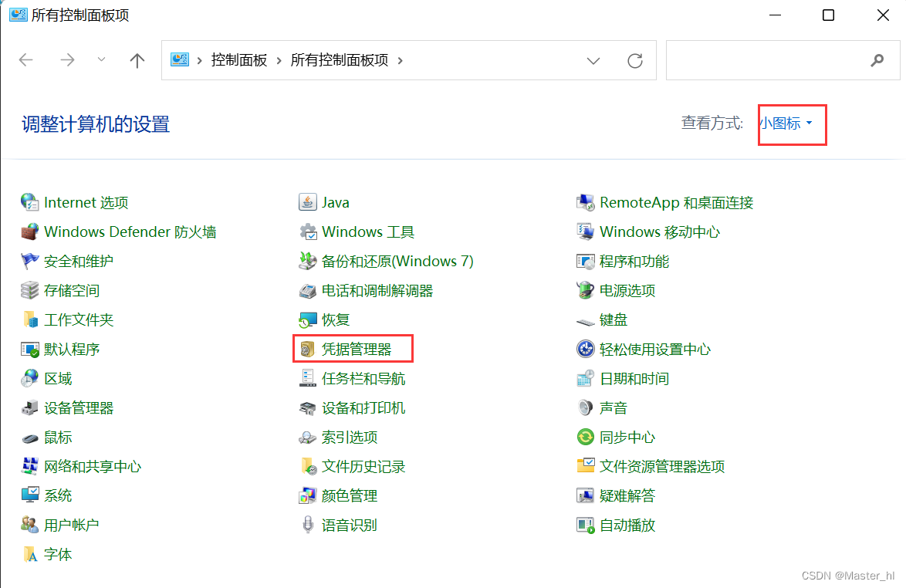Screen dimensions: 906x588
Task: Open the Windows 工具 gear icon
Action: pyautogui.click(x=307, y=231)
